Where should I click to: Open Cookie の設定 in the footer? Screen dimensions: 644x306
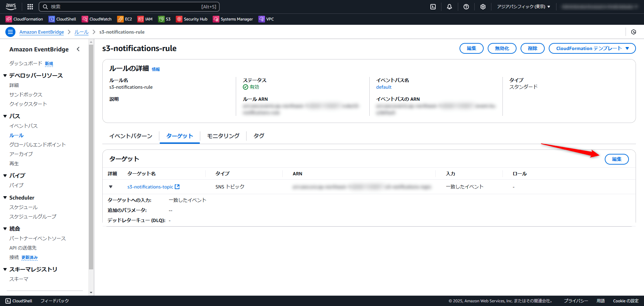(x=626, y=301)
